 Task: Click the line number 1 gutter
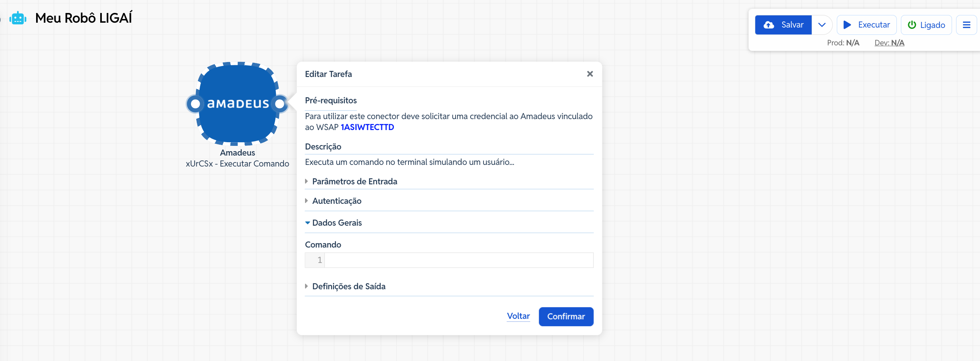click(x=315, y=260)
